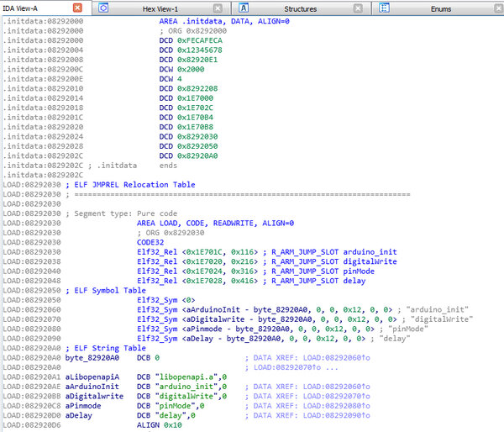Select the aDelay string label

78,415
